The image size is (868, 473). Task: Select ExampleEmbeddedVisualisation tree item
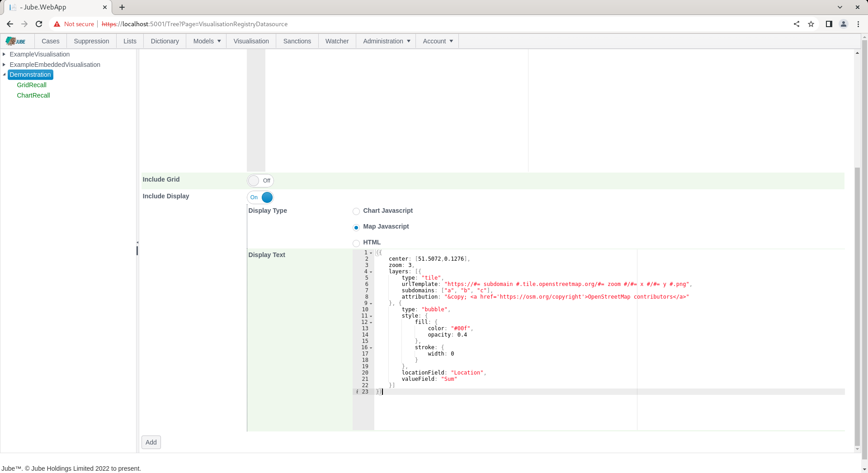(x=55, y=65)
